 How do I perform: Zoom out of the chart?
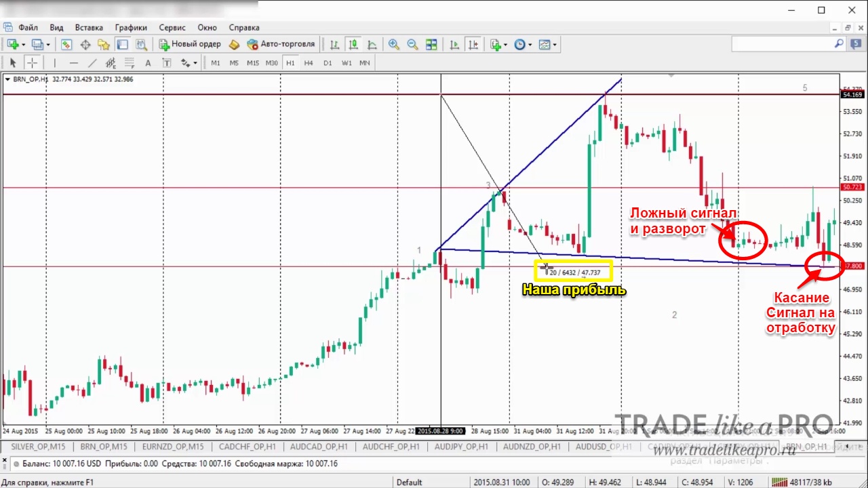(412, 45)
